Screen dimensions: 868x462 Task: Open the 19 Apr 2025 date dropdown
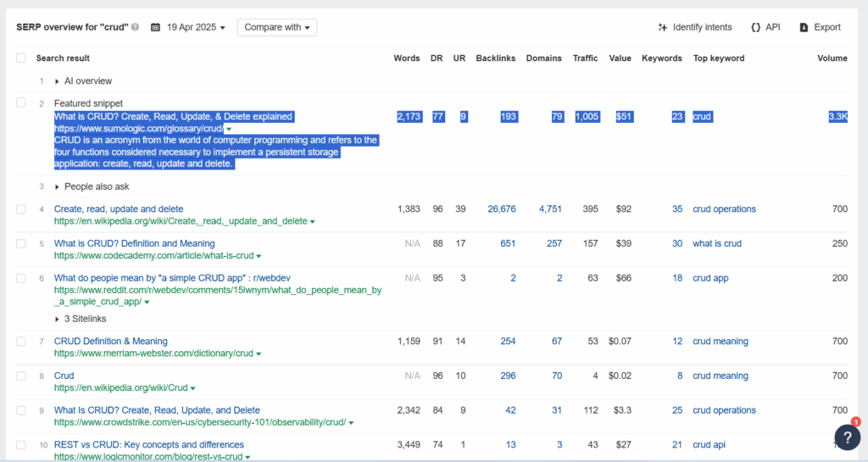tap(196, 27)
